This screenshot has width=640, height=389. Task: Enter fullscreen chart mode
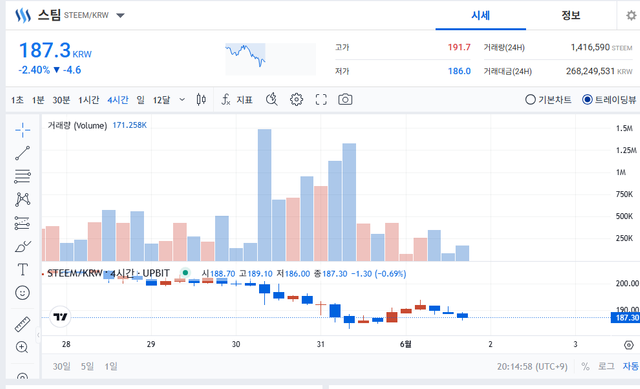321,100
